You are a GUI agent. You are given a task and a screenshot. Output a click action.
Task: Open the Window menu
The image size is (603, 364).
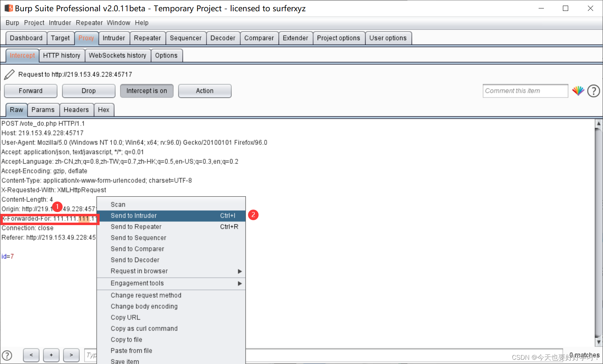pyautogui.click(x=119, y=23)
